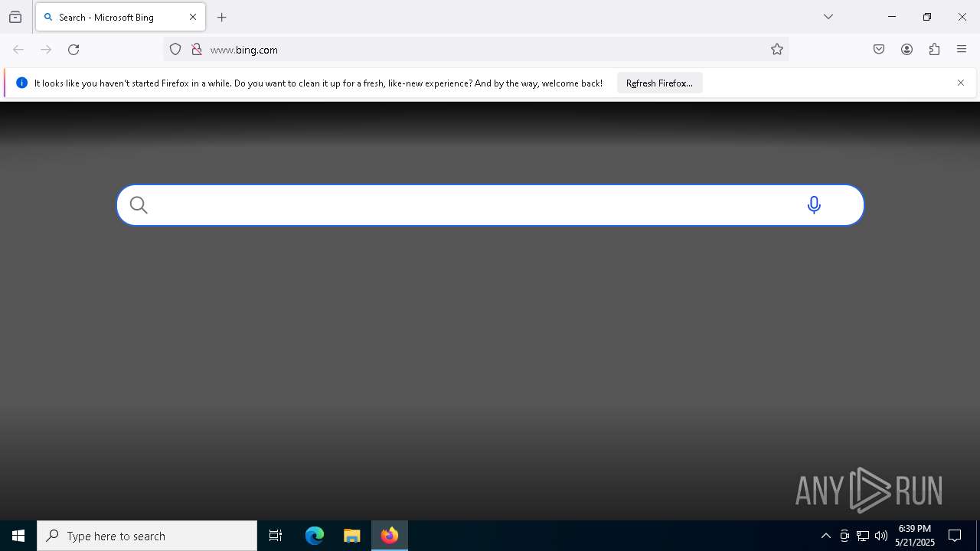This screenshot has width=980, height=551.
Task: Bookmark this page with star icon
Action: click(x=777, y=50)
